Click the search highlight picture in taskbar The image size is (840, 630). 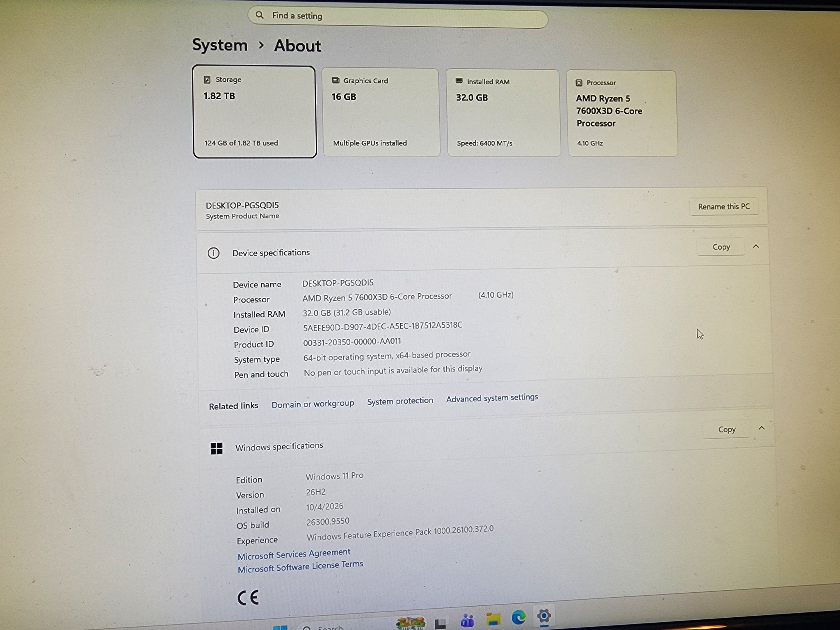point(411,623)
